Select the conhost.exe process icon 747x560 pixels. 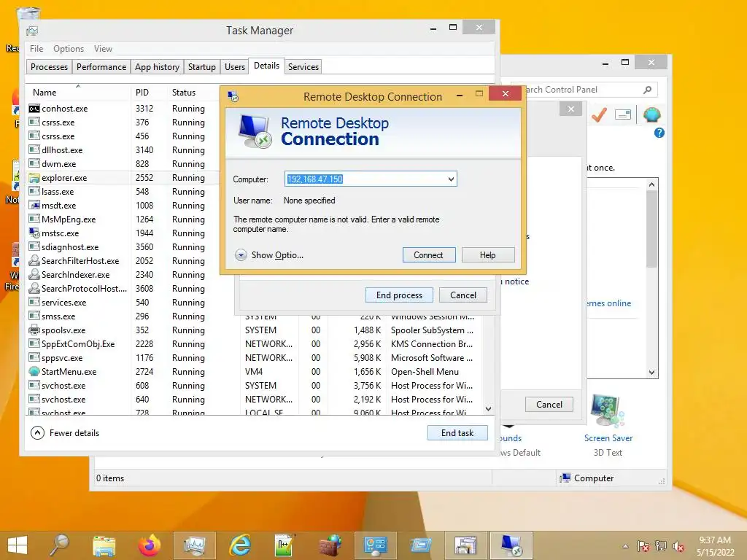(x=34, y=109)
